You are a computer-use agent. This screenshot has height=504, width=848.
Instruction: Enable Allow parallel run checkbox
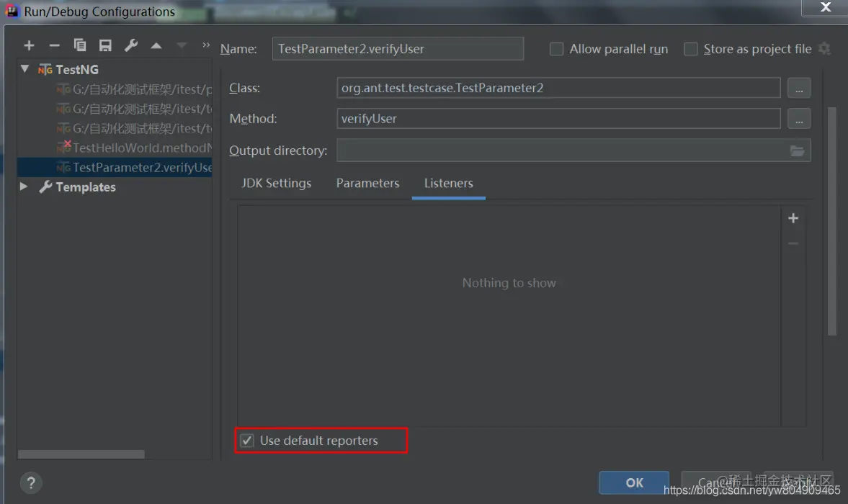556,49
